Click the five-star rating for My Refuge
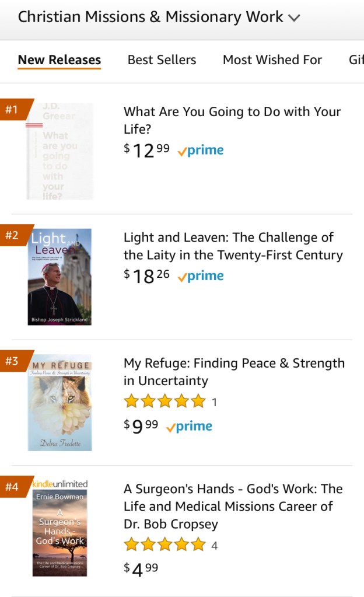The height and width of the screenshot is (597, 364). tap(165, 402)
